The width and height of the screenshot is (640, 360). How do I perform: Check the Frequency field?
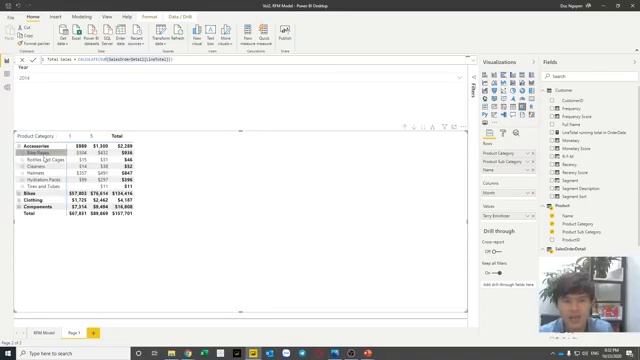tap(552, 109)
